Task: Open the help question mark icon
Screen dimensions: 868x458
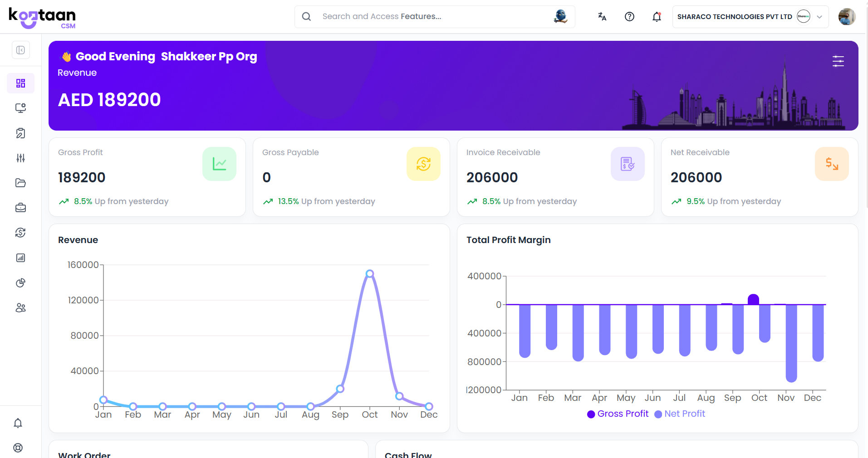Action: pyautogui.click(x=629, y=16)
